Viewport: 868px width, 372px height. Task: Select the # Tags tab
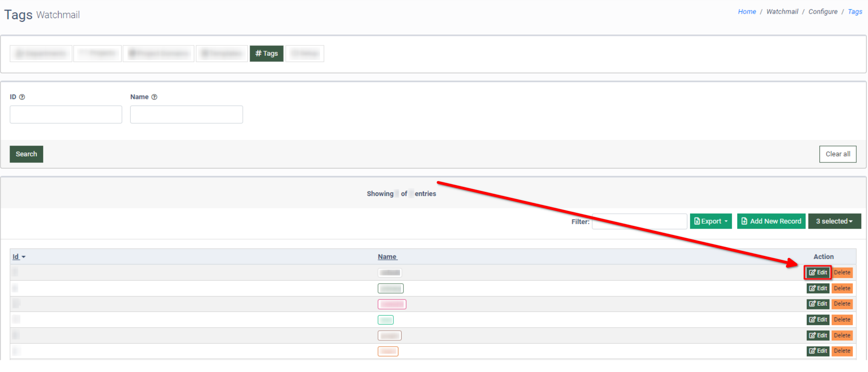(x=266, y=54)
